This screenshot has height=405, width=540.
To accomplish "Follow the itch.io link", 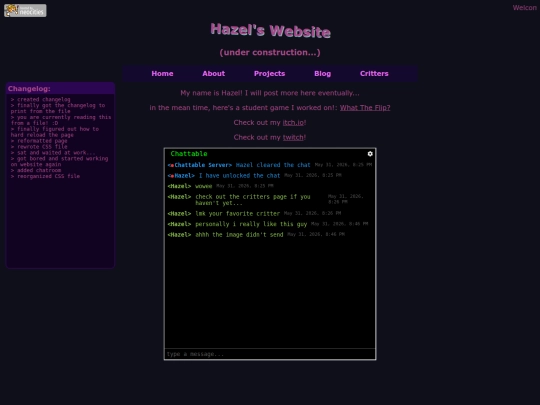I will click(x=293, y=123).
